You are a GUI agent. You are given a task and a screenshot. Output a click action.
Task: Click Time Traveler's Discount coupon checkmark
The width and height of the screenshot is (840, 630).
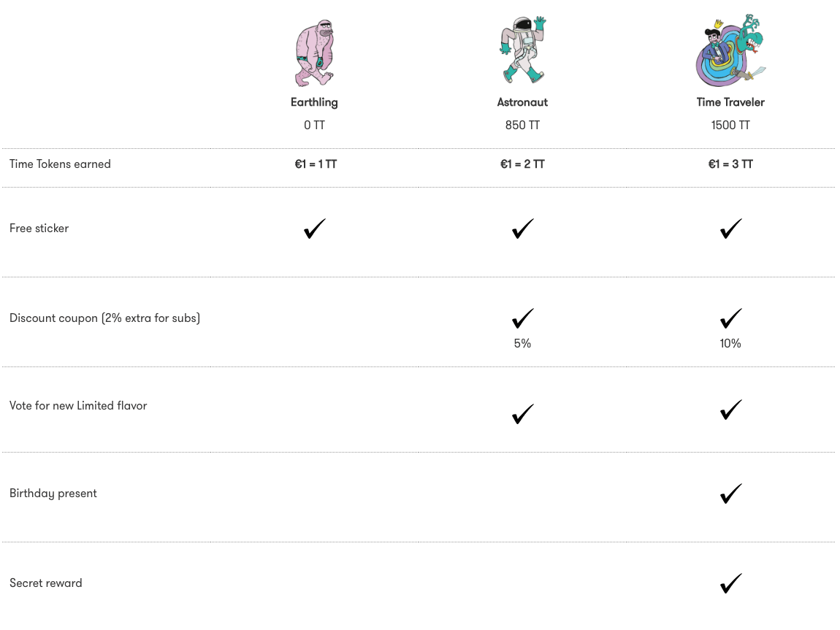point(730,318)
